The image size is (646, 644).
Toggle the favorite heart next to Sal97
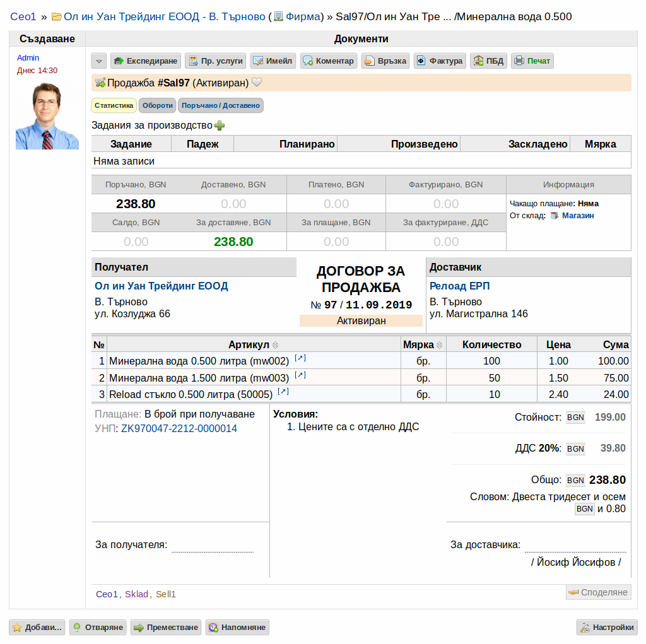click(x=257, y=83)
